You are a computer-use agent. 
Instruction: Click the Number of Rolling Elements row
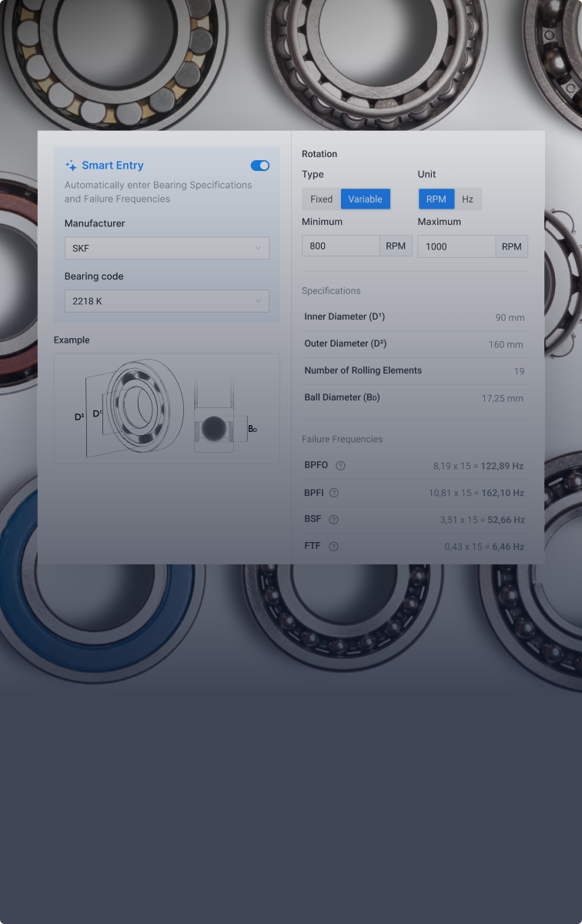[x=414, y=371]
